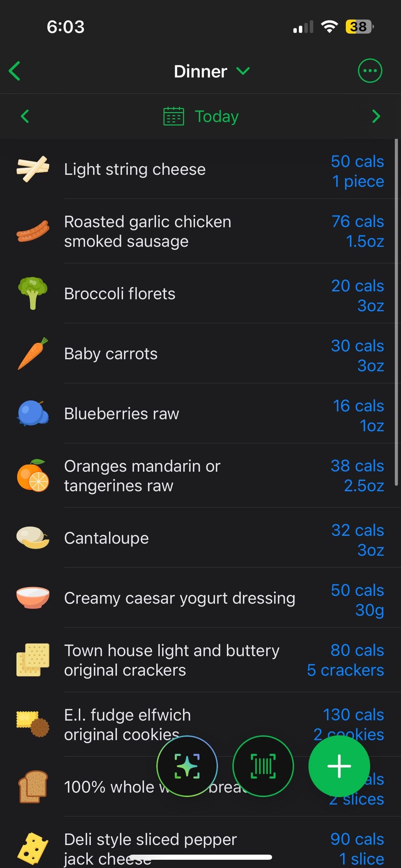Tap the 5 crackers serving amount
Viewport: 401px width, 868px height.
[x=345, y=670]
